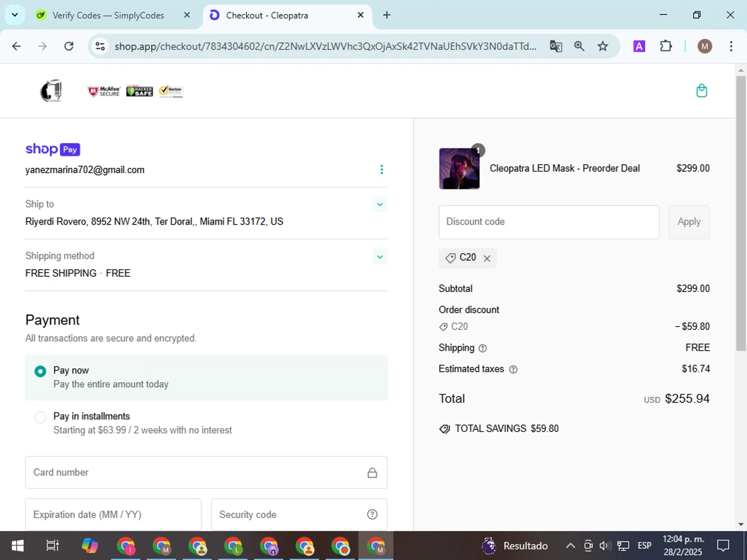Click the Expiration date field
747x560 pixels.
(x=113, y=515)
